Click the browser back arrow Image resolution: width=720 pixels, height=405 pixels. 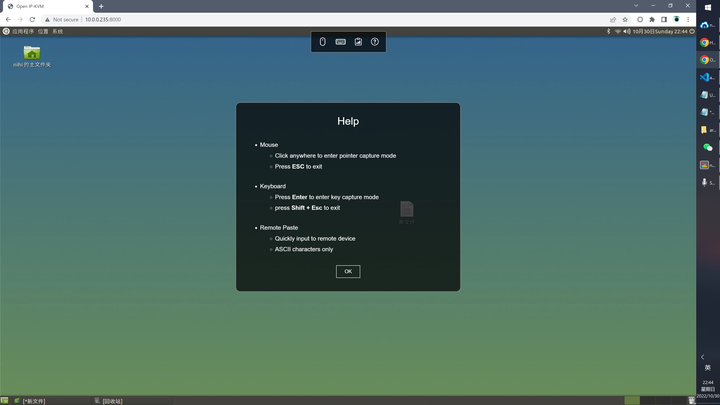pos(8,20)
